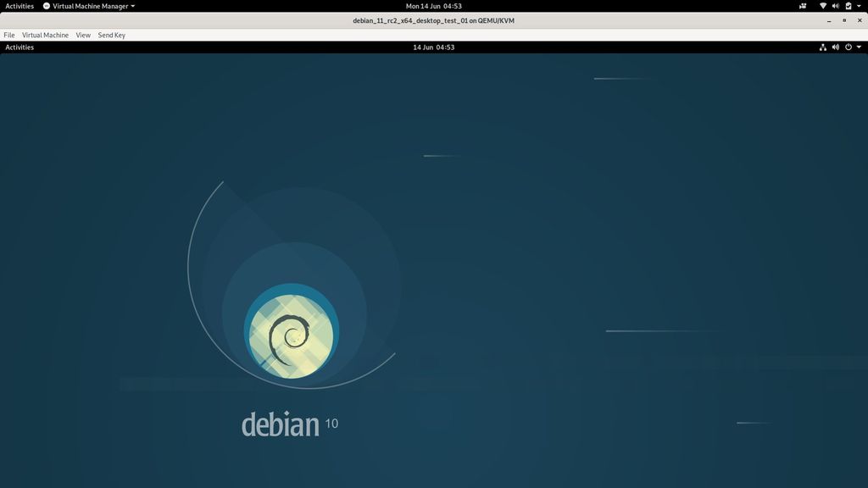Open the View menu
This screenshot has width=868, height=488.
pyautogui.click(x=83, y=35)
